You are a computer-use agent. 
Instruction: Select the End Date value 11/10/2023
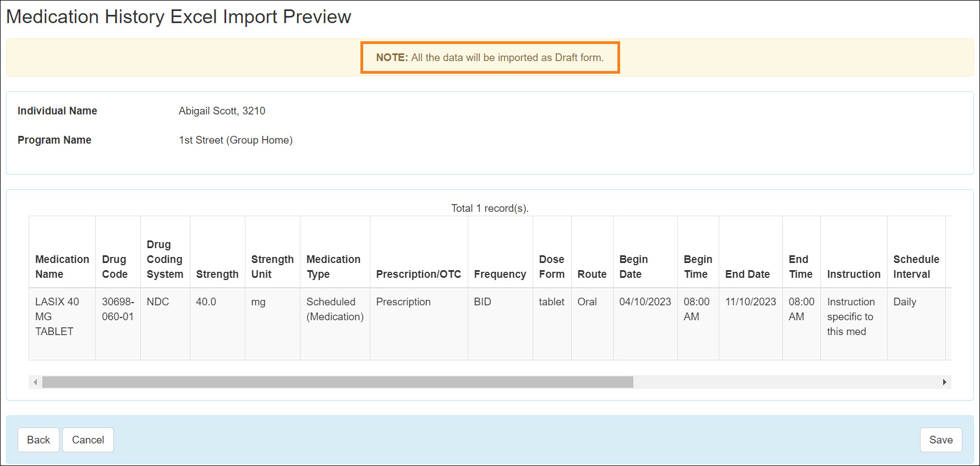(x=750, y=301)
